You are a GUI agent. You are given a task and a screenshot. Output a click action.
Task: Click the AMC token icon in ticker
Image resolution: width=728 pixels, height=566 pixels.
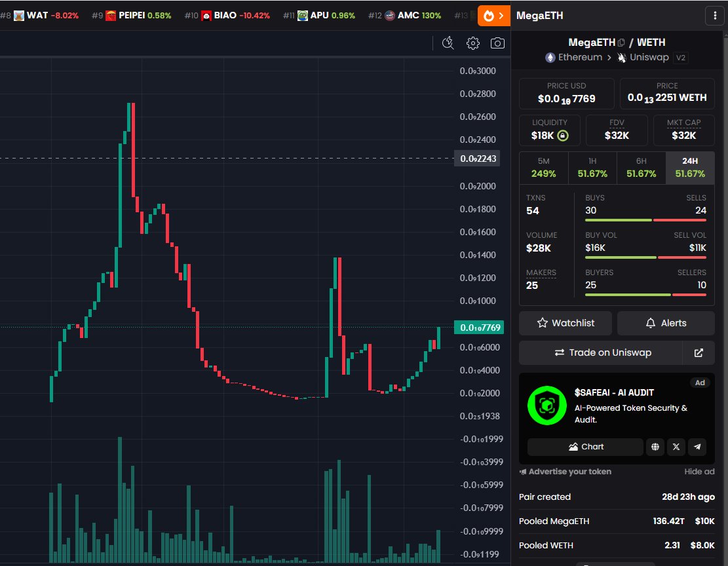390,16
